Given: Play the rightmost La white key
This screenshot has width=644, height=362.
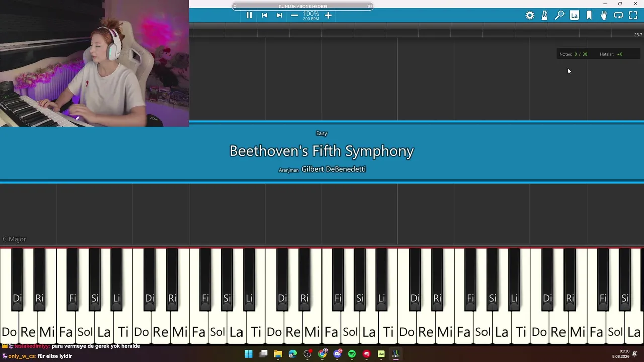Looking at the screenshot, I should click(x=634, y=327).
